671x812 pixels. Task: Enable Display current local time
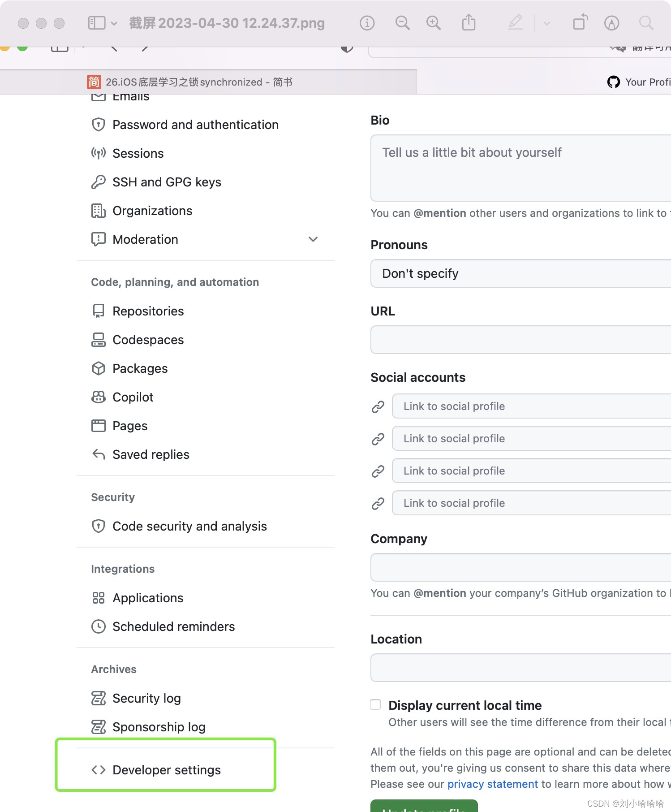[375, 704]
